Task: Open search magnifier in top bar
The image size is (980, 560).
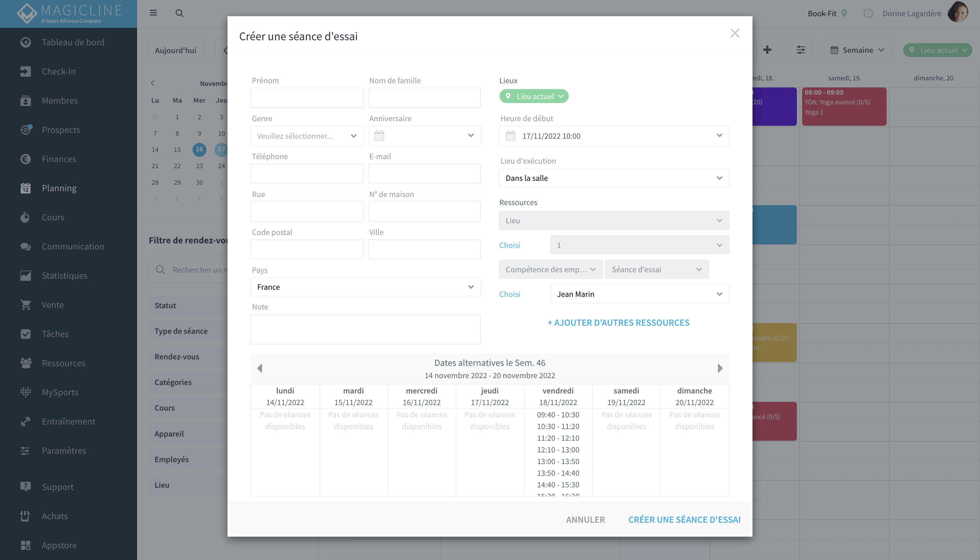Action: point(179,13)
